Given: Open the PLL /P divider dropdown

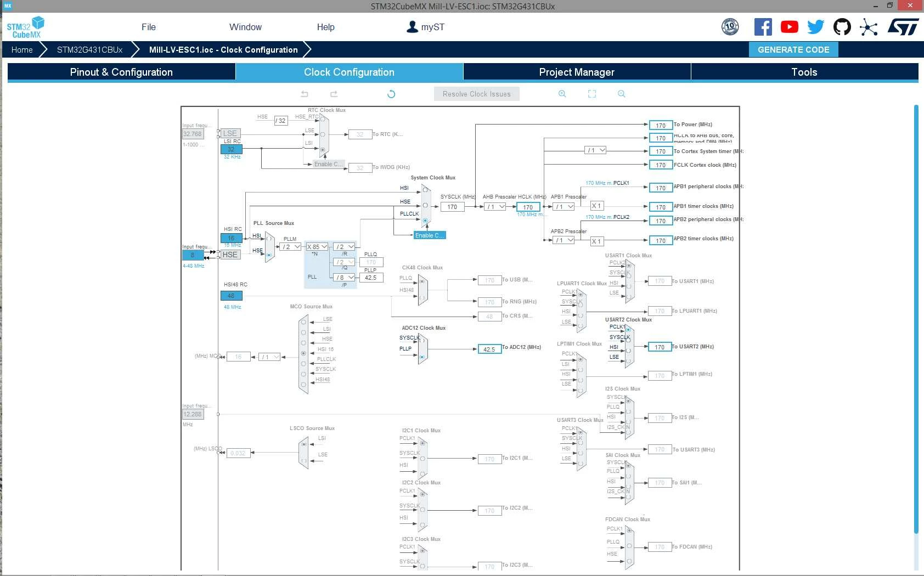Looking at the screenshot, I should tap(345, 278).
